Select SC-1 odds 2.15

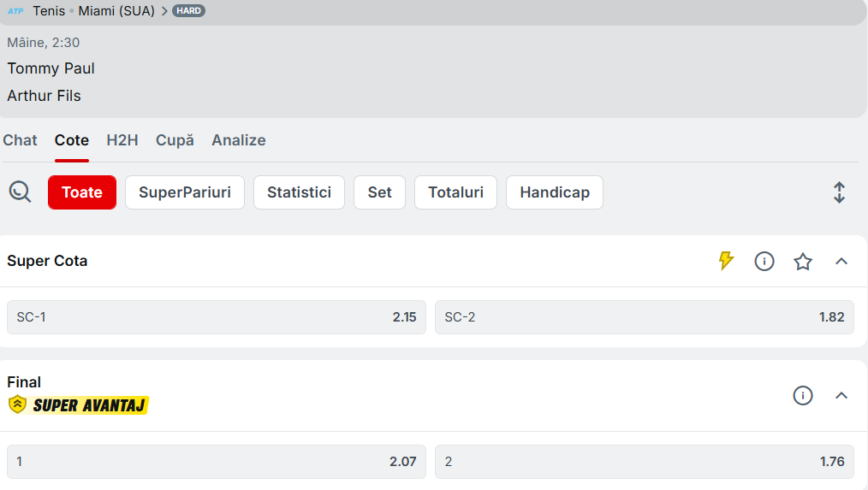click(216, 317)
